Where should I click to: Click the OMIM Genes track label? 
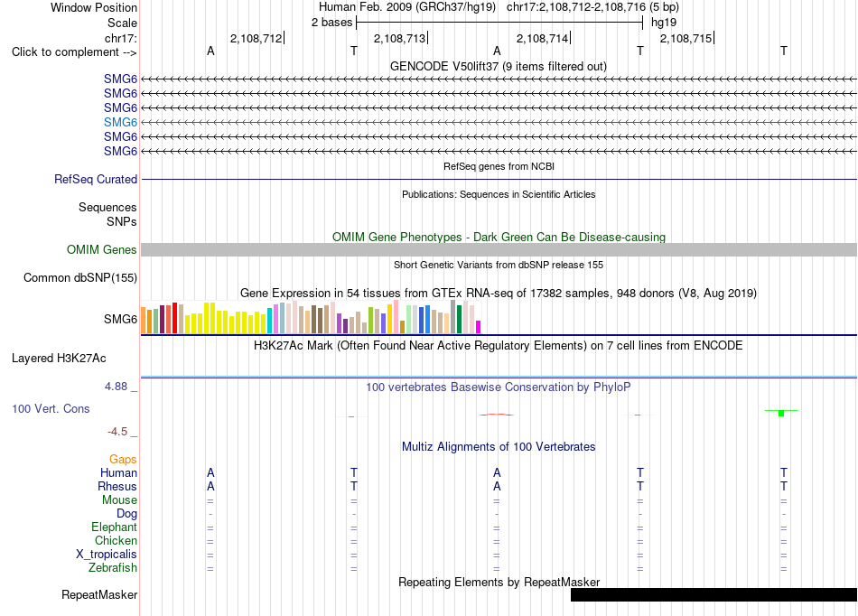pyautogui.click(x=102, y=250)
